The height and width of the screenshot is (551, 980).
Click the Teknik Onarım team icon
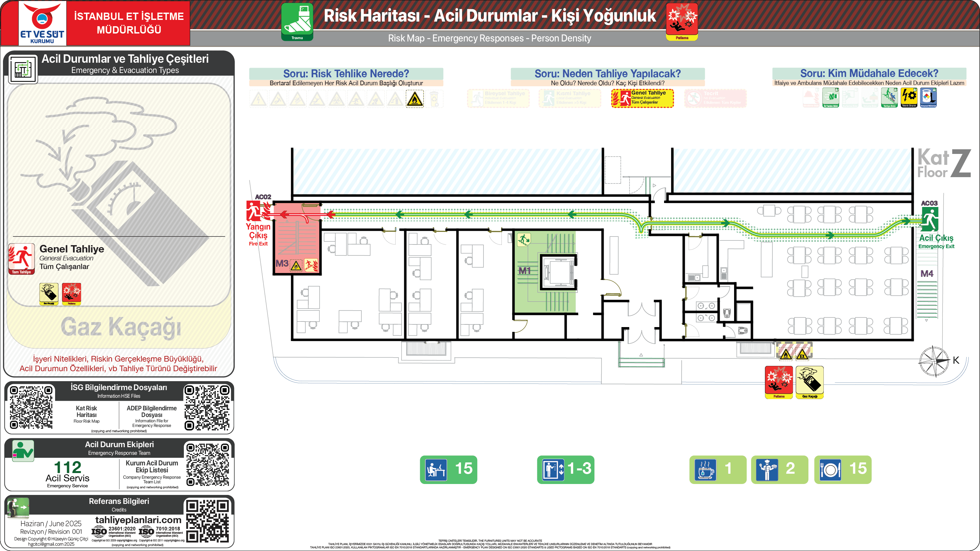(909, 98)
